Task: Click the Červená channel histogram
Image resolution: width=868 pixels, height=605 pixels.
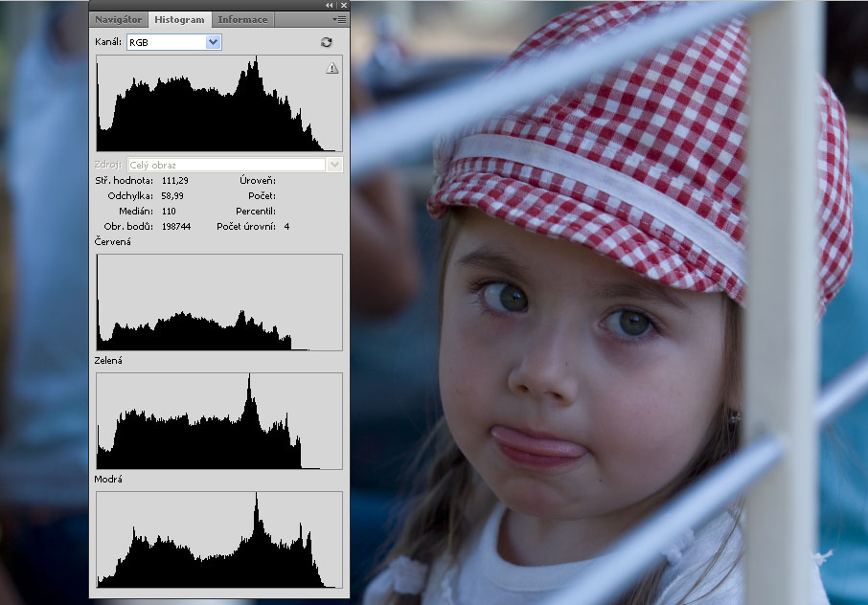Action: 218,302
